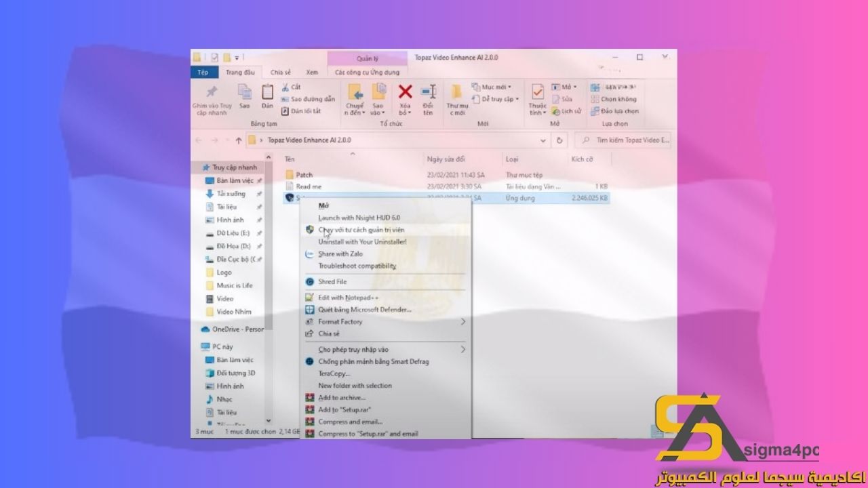Click Sửa in the ribbon
The width and height of the screenshot is (868, 488).
point(562,99)
